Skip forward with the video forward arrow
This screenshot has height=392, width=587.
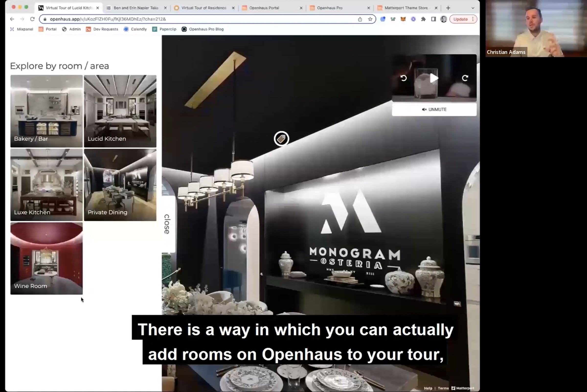pyautogui.click(x=465, y=78)
